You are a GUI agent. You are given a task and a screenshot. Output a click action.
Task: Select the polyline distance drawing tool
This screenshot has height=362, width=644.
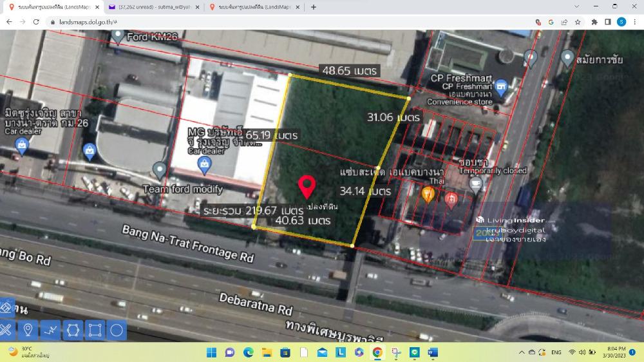click(50, 330)
